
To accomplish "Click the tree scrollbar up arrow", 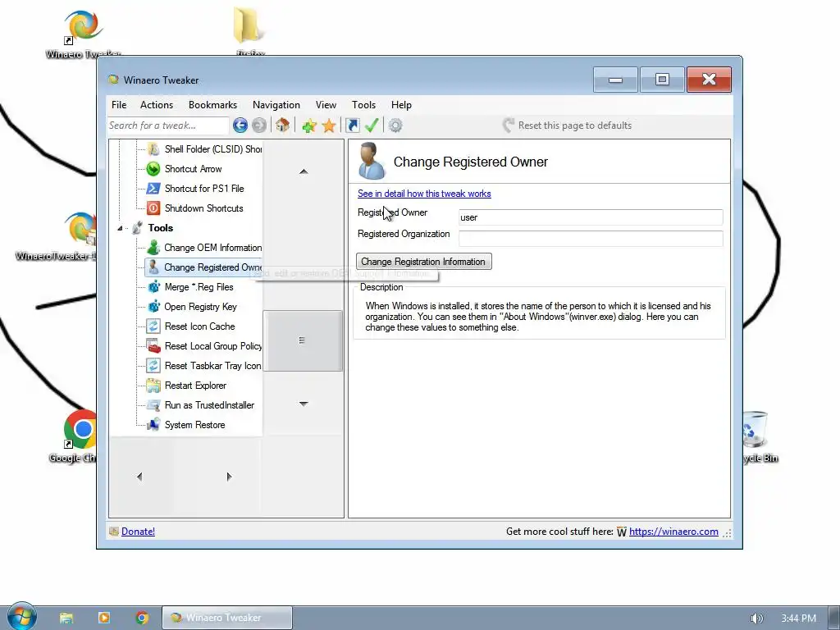I will tap(304, 171).
